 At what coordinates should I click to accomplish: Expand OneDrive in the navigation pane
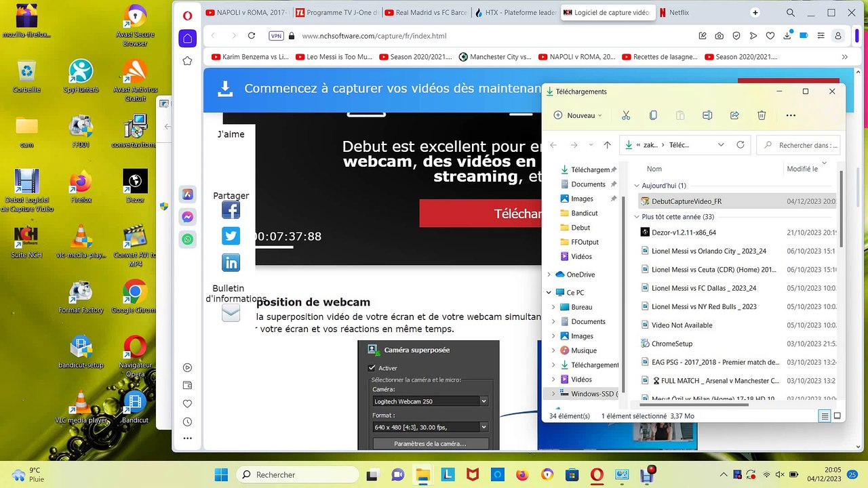click(x=549, y=274)
